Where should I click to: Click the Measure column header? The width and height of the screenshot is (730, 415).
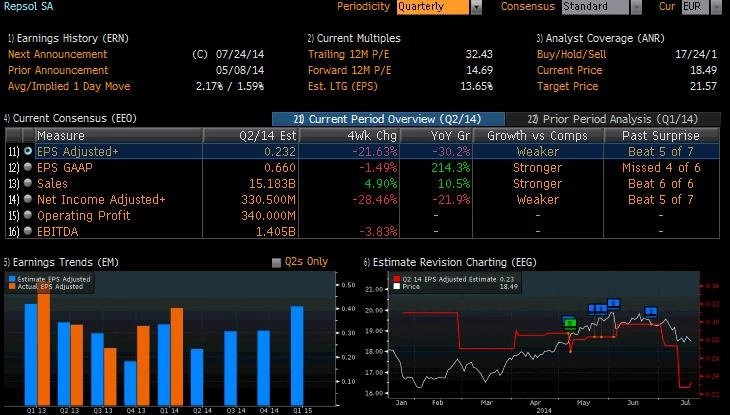point(119,136)
